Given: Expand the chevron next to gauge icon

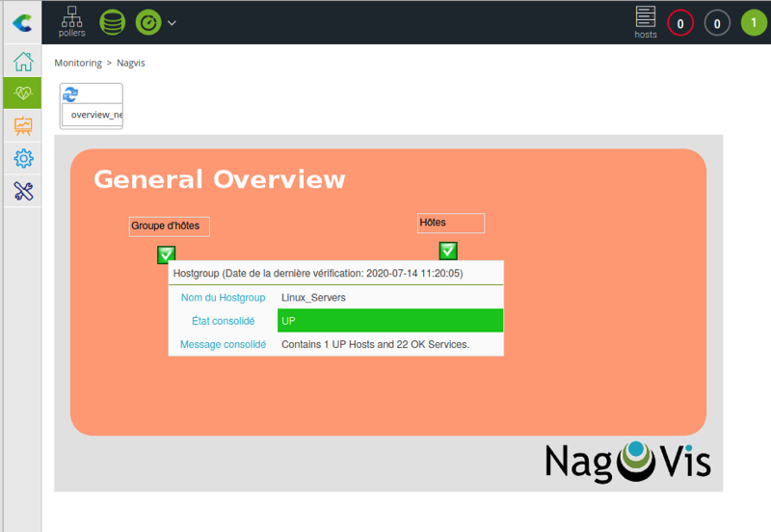Looking at the screenshot, I should click(x=172, y=22).
